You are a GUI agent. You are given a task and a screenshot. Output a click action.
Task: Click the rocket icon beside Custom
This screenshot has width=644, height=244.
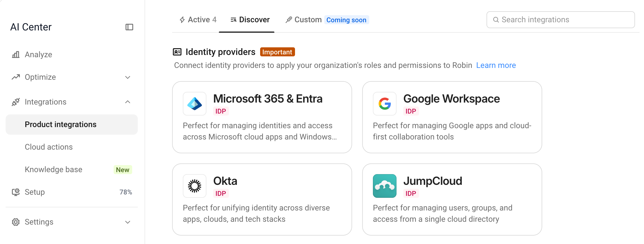point(289,20)
